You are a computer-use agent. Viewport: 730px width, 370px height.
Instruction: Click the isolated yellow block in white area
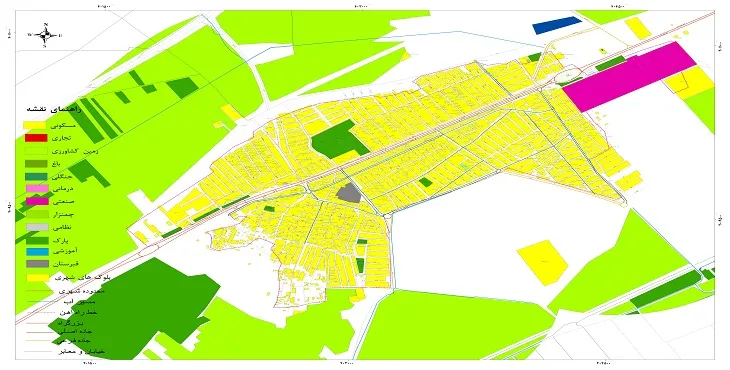tap(543, 262)
